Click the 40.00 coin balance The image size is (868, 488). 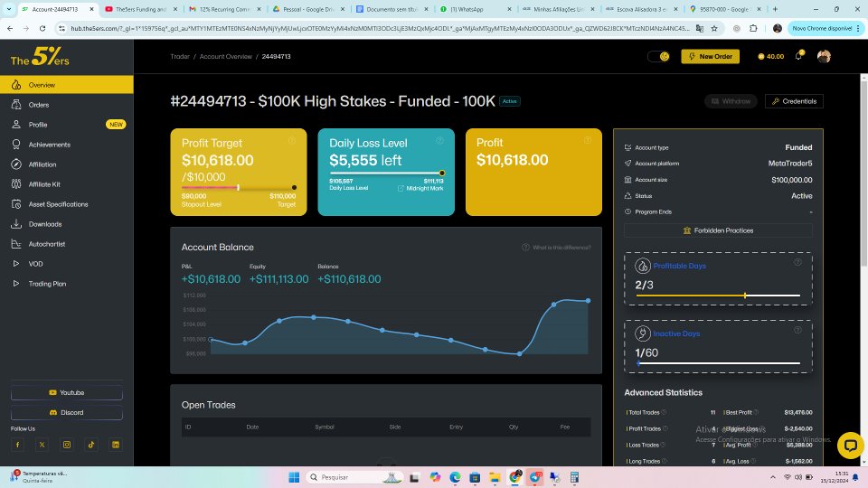coord(771,56)
